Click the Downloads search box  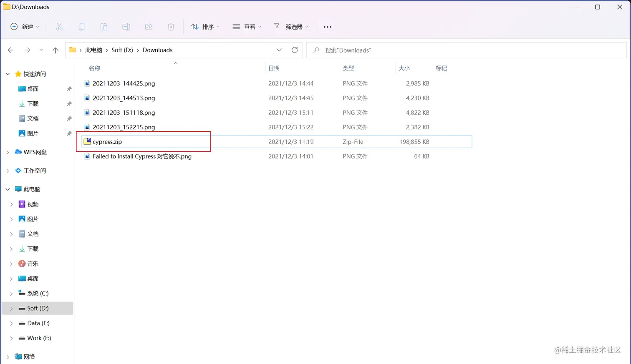467,50
